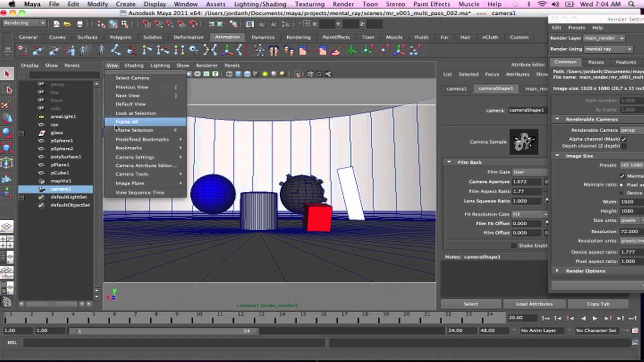The height and width of the screenshot is (362, 644).
Task: Click the checker textured display icon
Action: coord(256,74)
